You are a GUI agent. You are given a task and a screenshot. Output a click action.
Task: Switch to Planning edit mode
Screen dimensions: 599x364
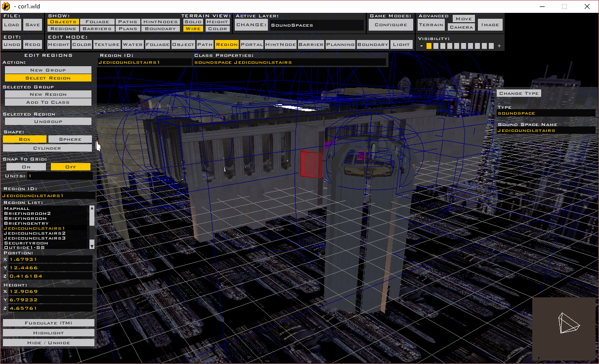[341, 44]
